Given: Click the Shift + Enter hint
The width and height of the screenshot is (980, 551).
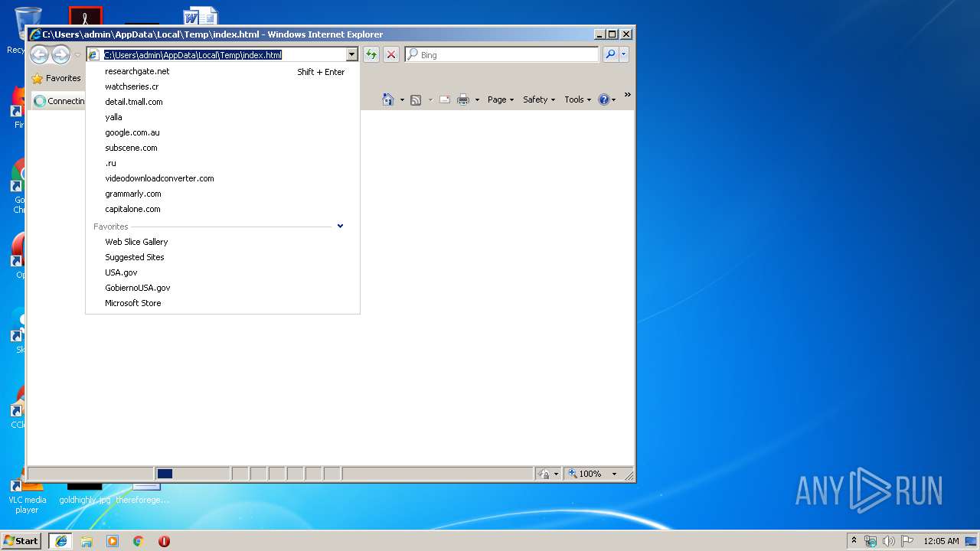Looking at the screenshot, I should coord(321,72).
